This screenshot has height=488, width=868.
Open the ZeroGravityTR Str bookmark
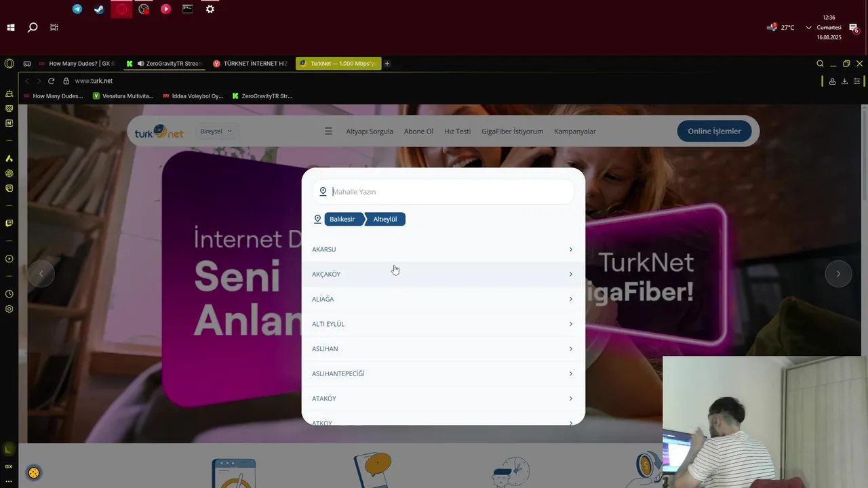pyautogui.click(x=262, y=96)
